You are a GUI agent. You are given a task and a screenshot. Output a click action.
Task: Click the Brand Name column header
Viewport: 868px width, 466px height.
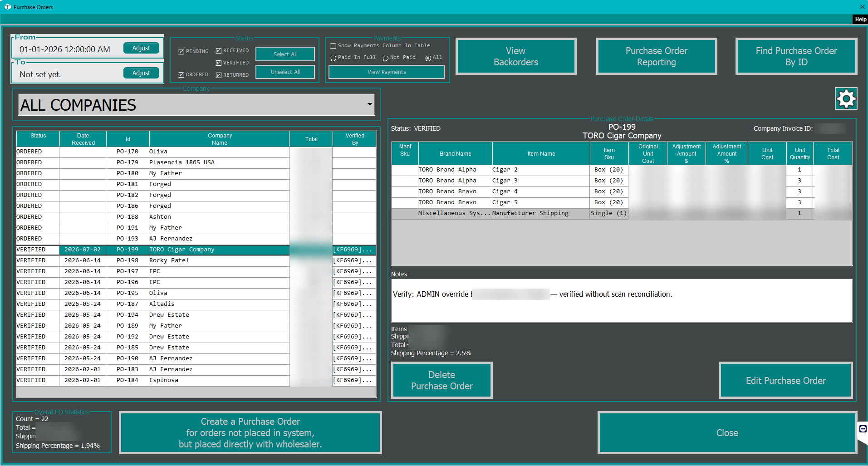pos(455,153)
